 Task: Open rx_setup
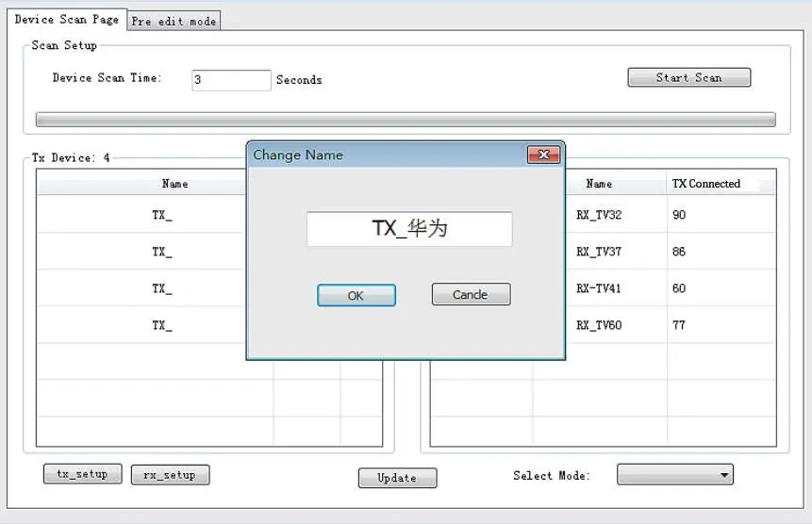pos(170,475)
